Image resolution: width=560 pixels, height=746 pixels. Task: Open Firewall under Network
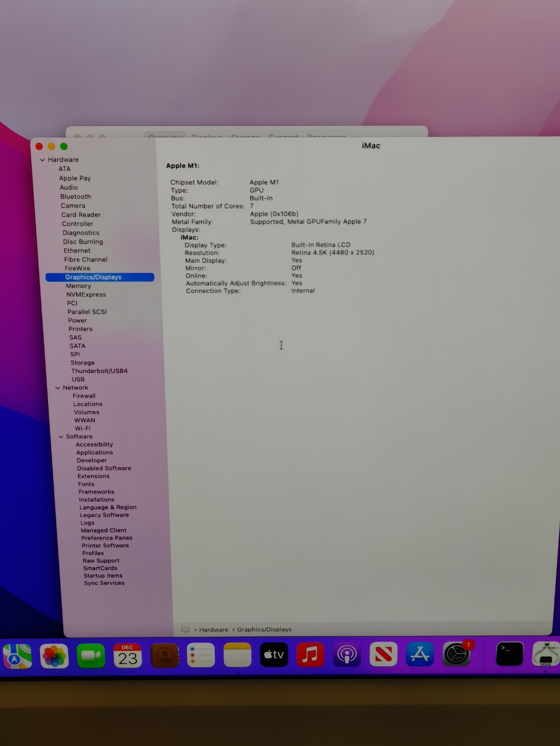(84, 396)
